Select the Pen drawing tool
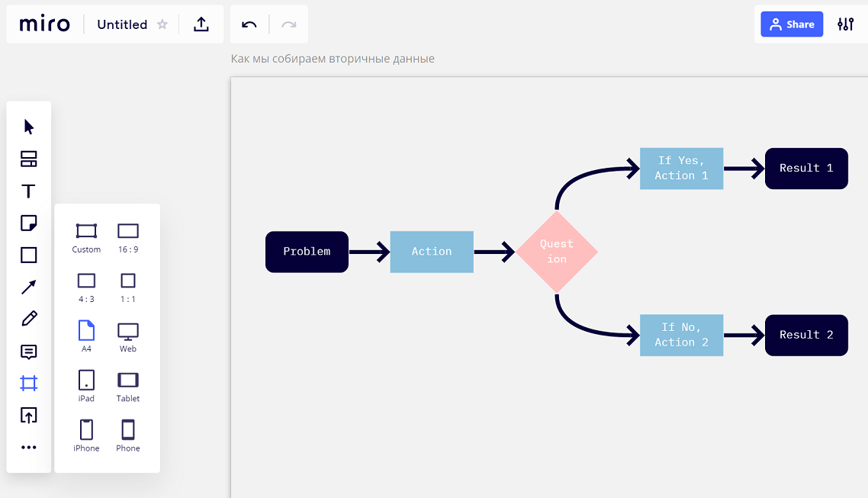 29,319
